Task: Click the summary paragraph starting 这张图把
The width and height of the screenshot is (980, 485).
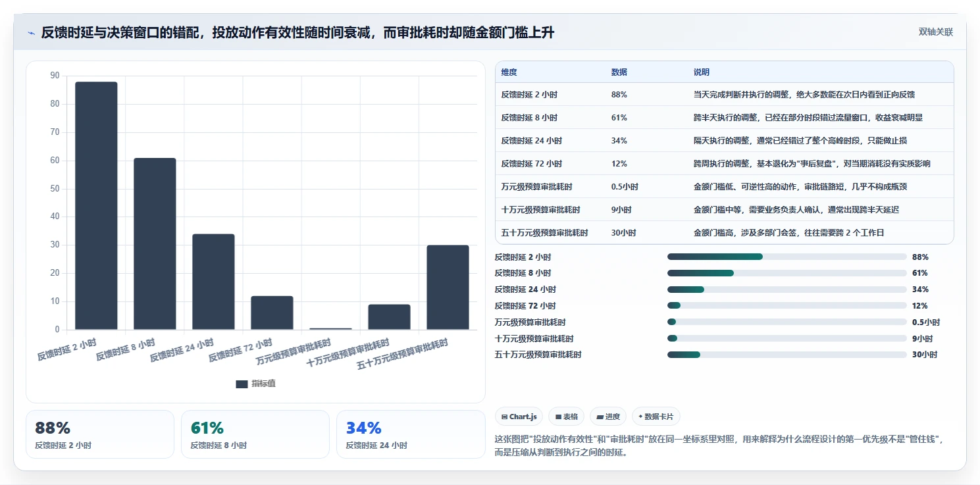Action: point(719,446)
